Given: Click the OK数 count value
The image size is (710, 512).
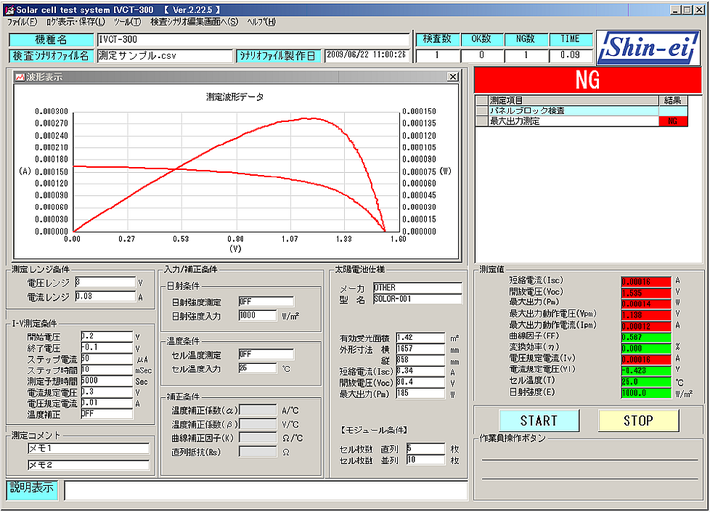Looking at the screenshot, I should (481, 55).
